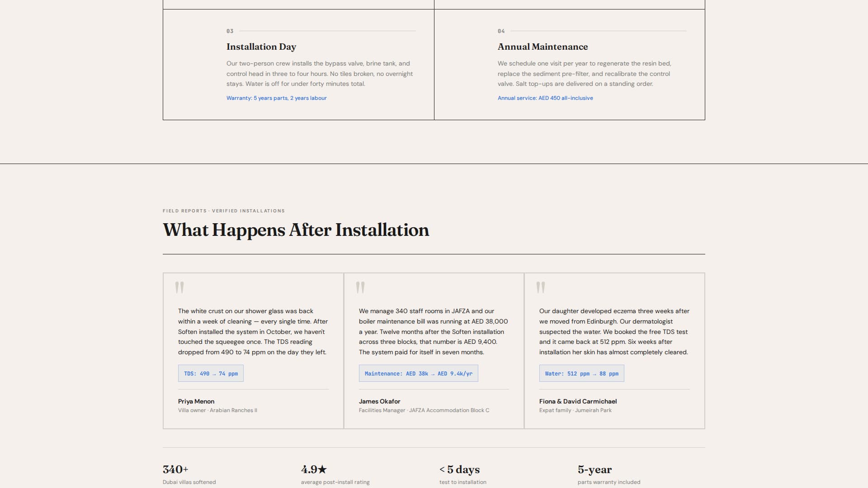
Task: Click the step number 03 label
Action: pyautogui.click(x=230, y=31)
